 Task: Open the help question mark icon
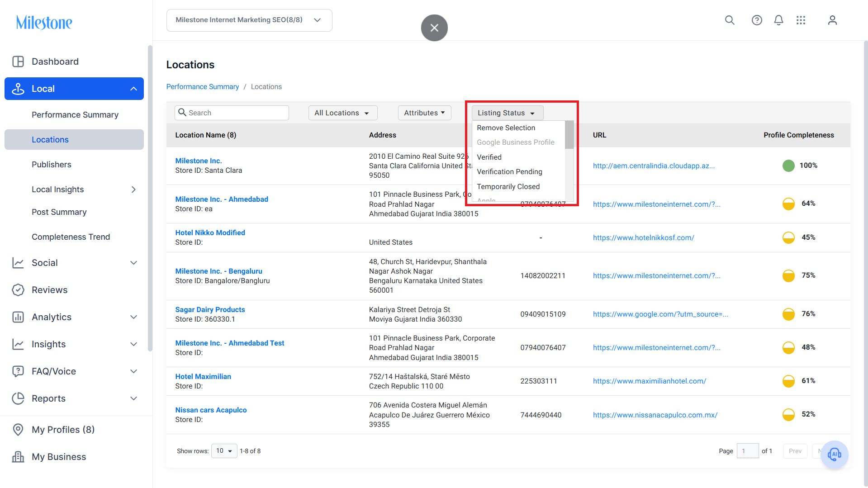(757, 20)
